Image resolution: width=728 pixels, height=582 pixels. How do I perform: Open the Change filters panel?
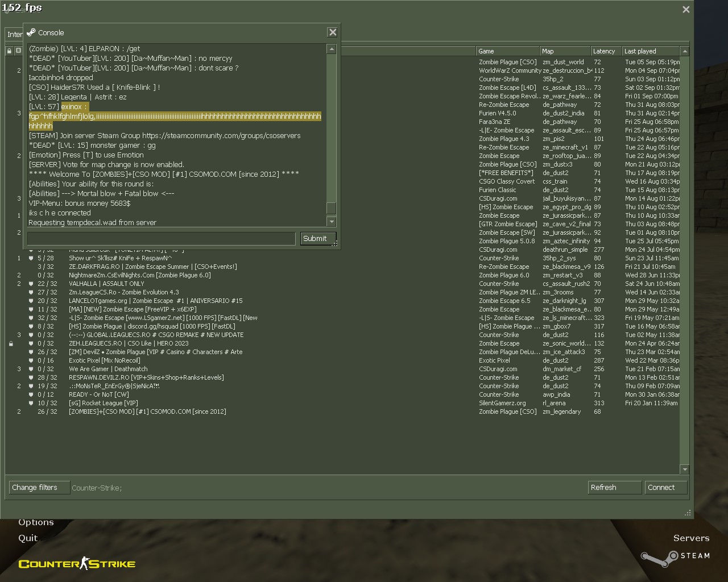(39, 488)
